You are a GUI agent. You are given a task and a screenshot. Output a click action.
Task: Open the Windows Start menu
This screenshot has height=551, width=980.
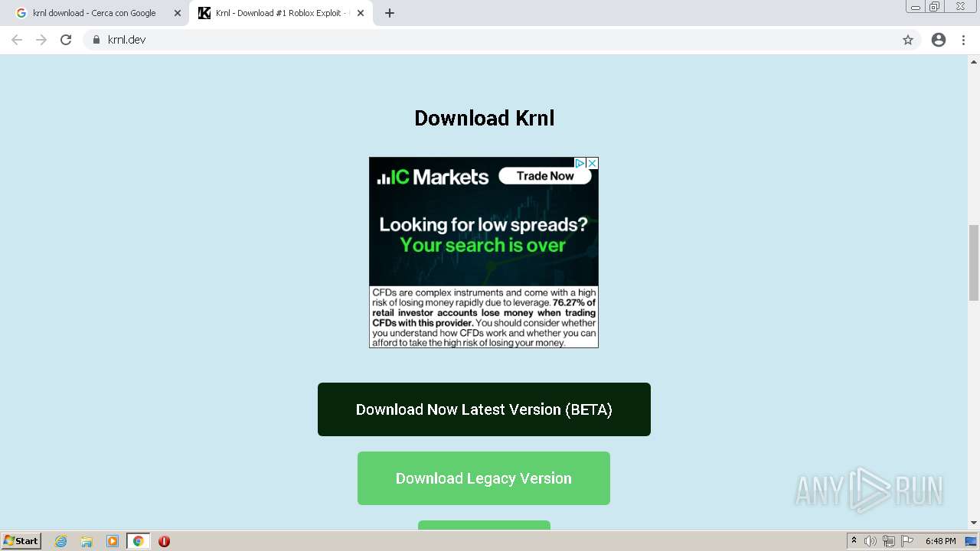[21, 541]
